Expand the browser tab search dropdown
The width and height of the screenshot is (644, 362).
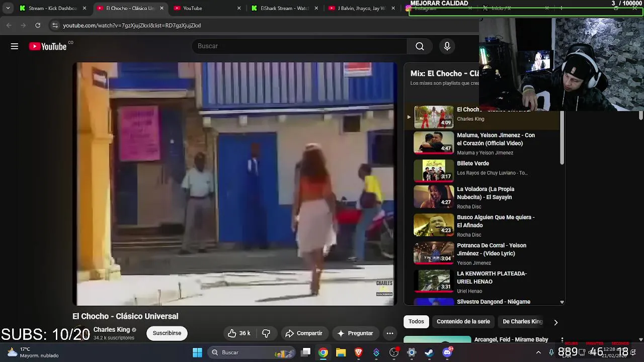(x=8, y=8)
